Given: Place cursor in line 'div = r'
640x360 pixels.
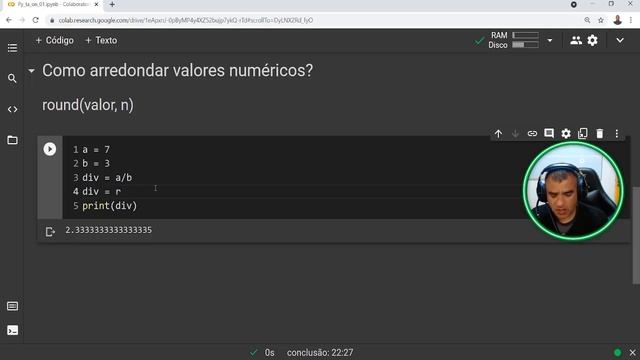Looking at the screenshot, I should [101, 191].
